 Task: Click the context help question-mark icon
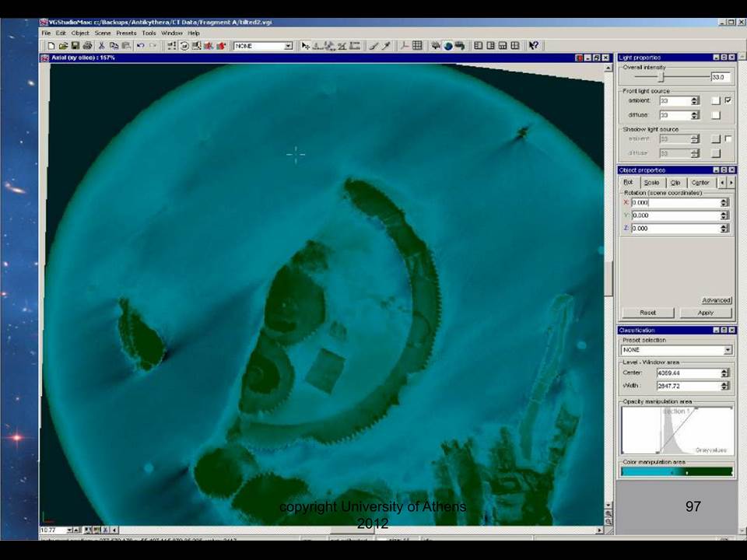[x=534, y=46]
